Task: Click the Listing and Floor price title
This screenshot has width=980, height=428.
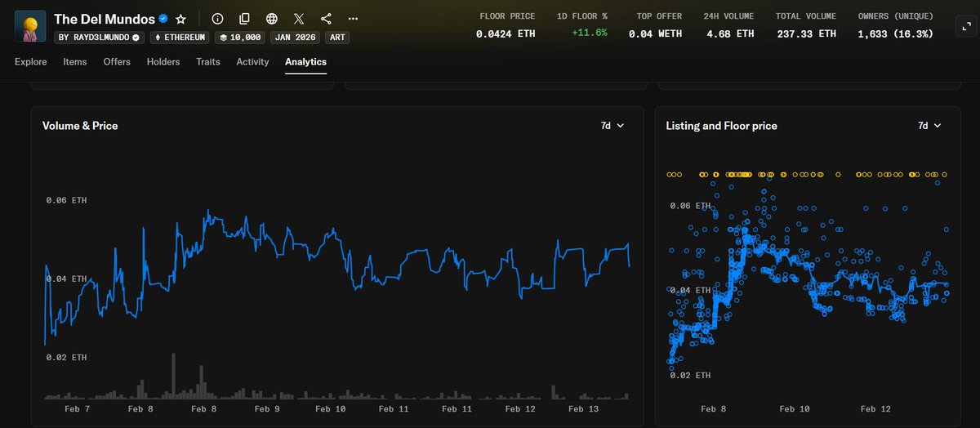Action: 721,126
